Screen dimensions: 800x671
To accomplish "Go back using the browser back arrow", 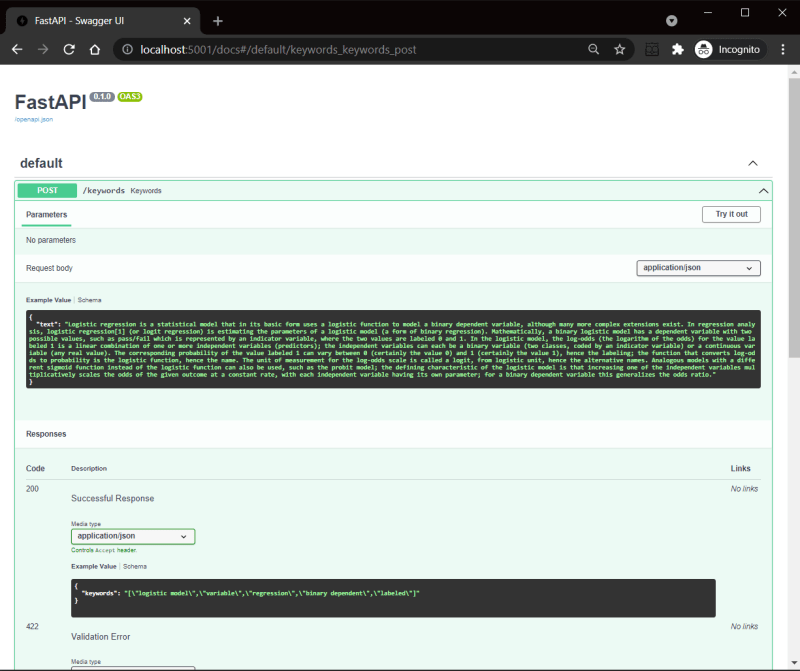I will click(x=17, y=49).
